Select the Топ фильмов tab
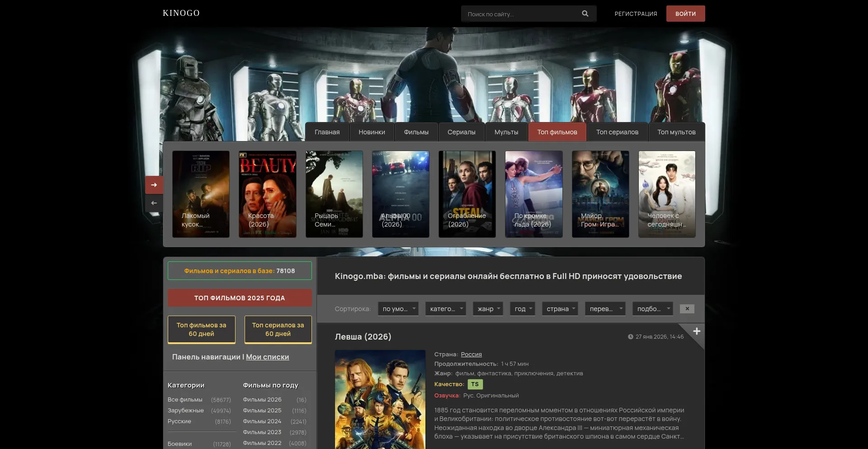Viewport: 868px width, 449px height. (x=557, y=132)
